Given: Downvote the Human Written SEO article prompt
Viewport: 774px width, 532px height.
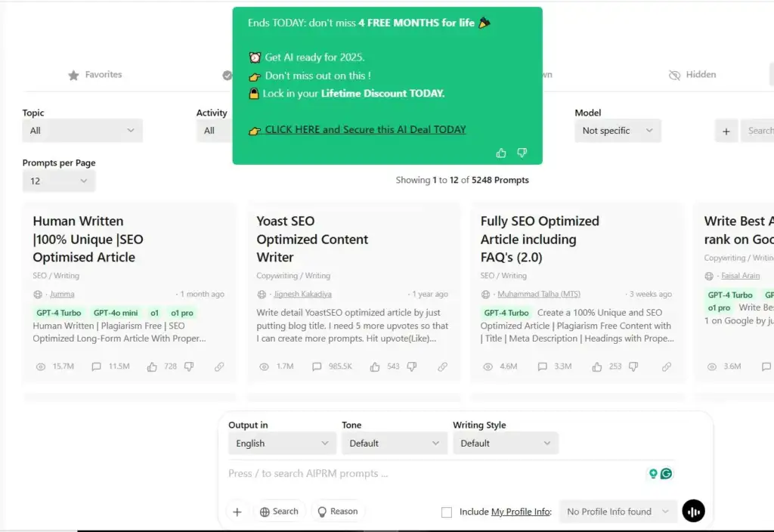Looking at the screenshot, I should pyautogui.click(x=189, y=367).
